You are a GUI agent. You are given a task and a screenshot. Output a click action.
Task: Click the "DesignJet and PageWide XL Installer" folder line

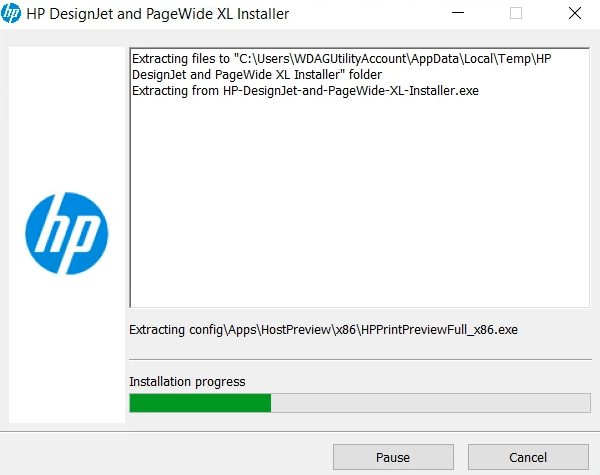pyautogui.click(x=257, y=74)
